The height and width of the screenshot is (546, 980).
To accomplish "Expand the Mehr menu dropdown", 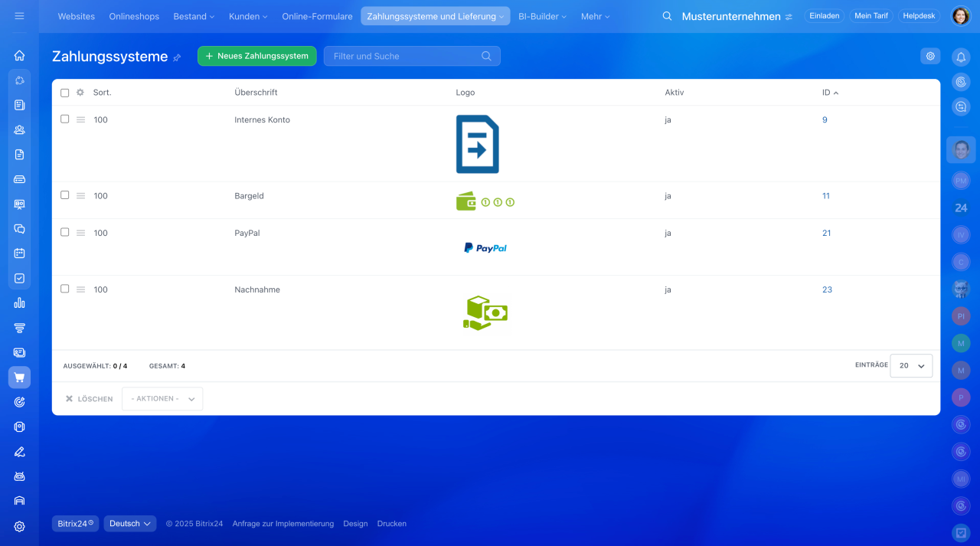I will coord(595,16).
